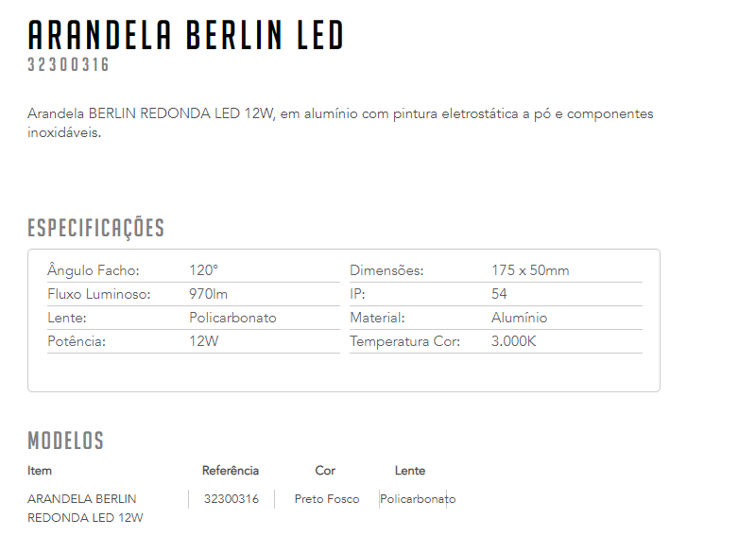Click the Lente column header in the models table
This screenshot has height=536, width=756.
click(410, 471)
